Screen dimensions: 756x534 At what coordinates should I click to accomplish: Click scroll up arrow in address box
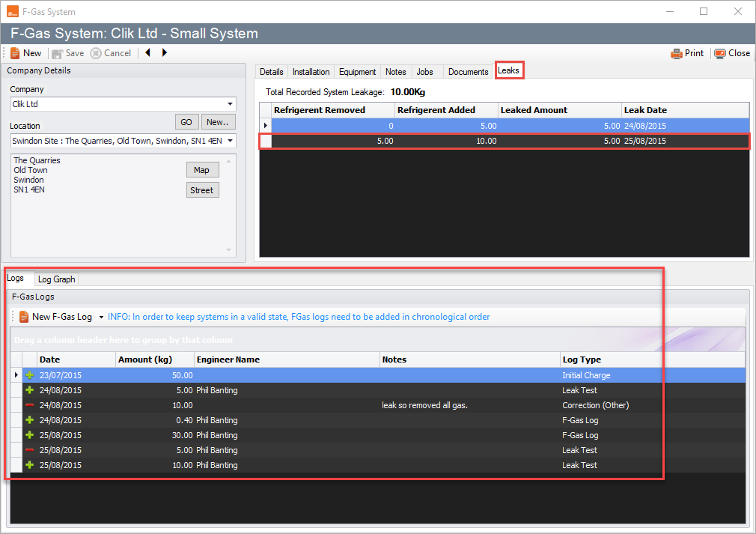coord(228,160)
